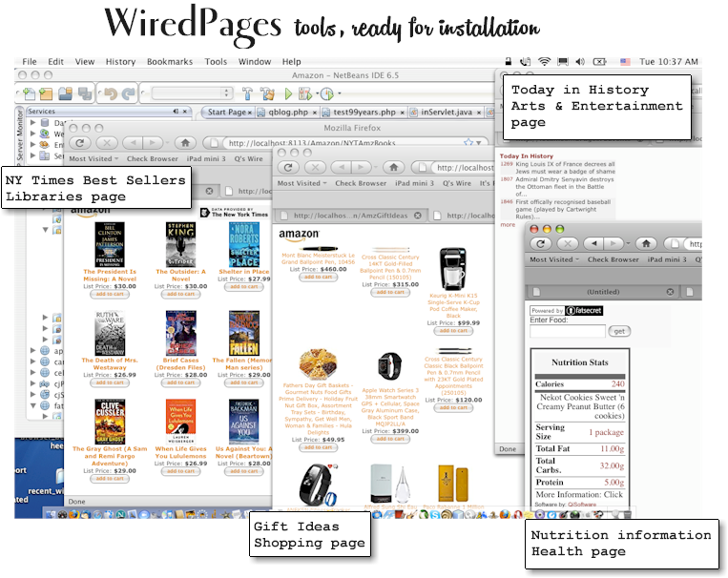This screenshot has width=728, height=578.
Task: Open history dropdown arrow in nutrition window
Action: point(628,244)
